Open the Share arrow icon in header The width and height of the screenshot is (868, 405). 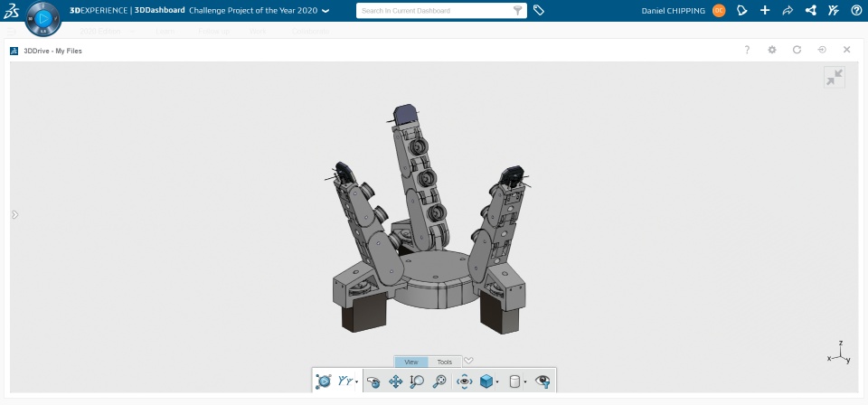click(x=788, y=11)
